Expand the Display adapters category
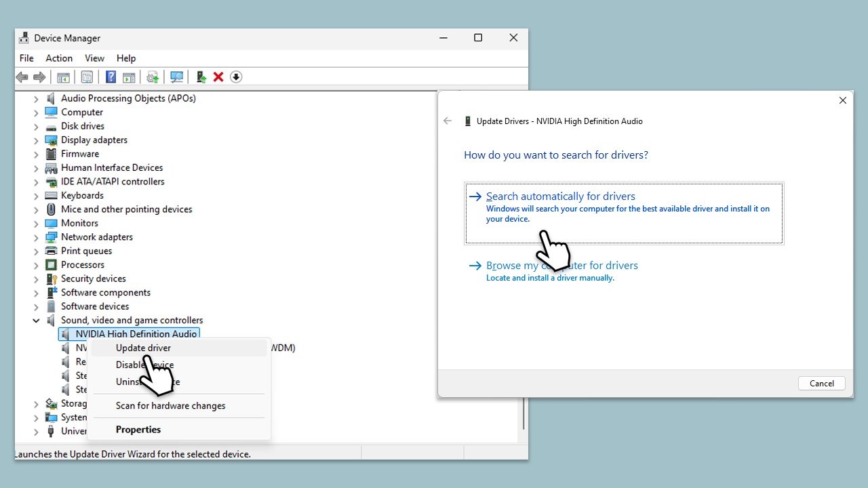Viewport: 868px width, 488px height. coord(37,140)
